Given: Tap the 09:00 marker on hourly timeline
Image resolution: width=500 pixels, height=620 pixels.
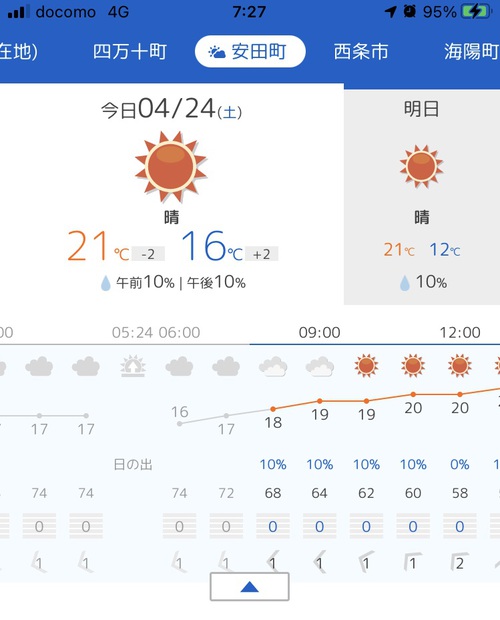Looking at the screenshot, I should pos(319,333).
